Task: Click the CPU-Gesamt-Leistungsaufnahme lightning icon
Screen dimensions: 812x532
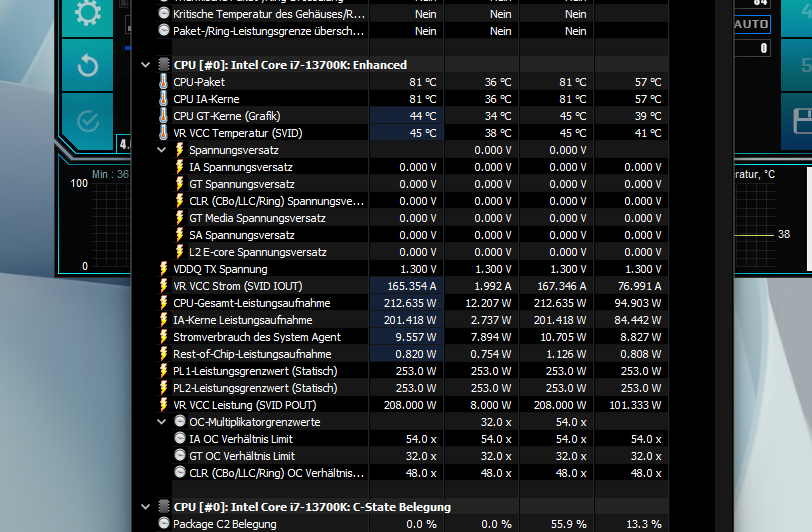Action: click(164, 303)
